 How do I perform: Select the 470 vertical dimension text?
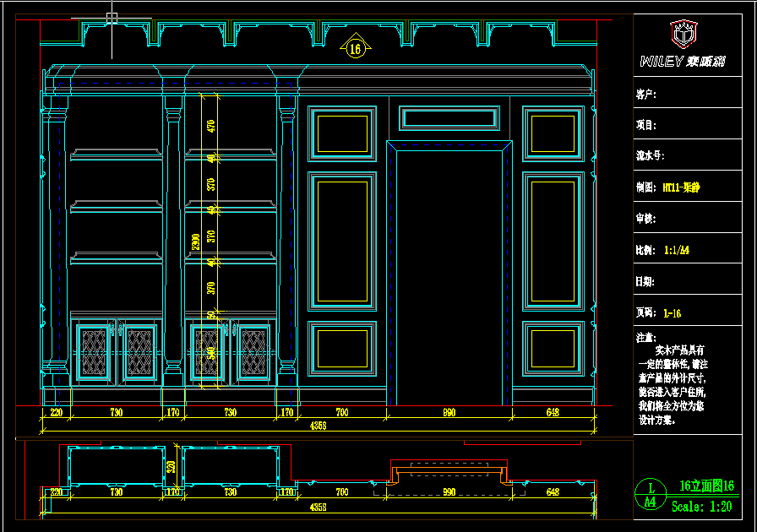tap(210, 126)
